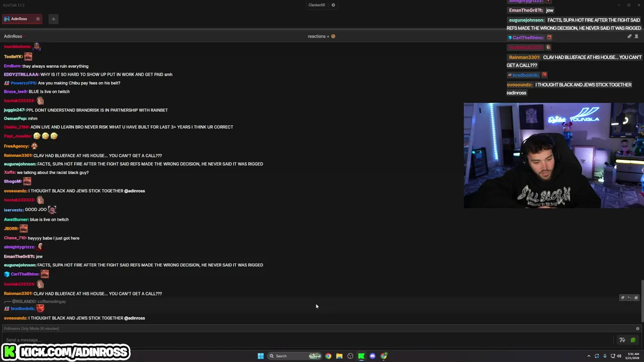Click username ShogoM in chat
Image resolution: width=644 pixels, height=362 pixels.
13,182
